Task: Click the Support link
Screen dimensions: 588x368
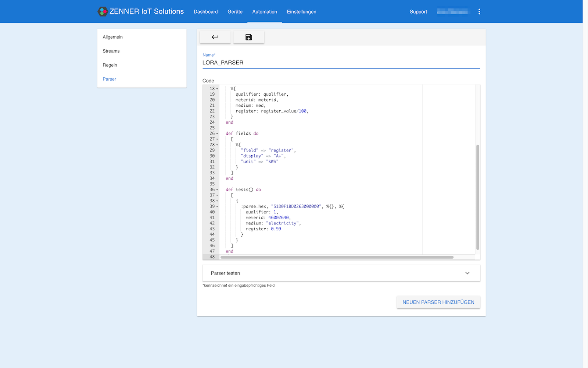Action: [418, 12]
